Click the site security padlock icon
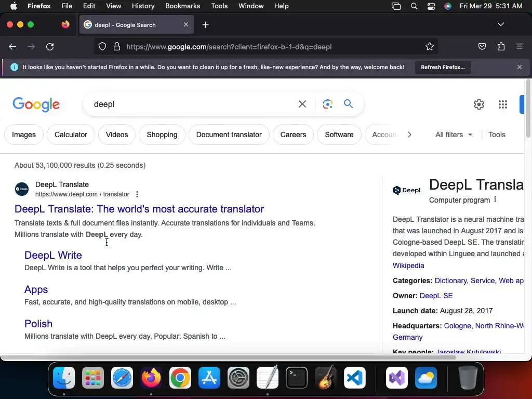Screen dimensions: 532x399 (x=117, y=46)
